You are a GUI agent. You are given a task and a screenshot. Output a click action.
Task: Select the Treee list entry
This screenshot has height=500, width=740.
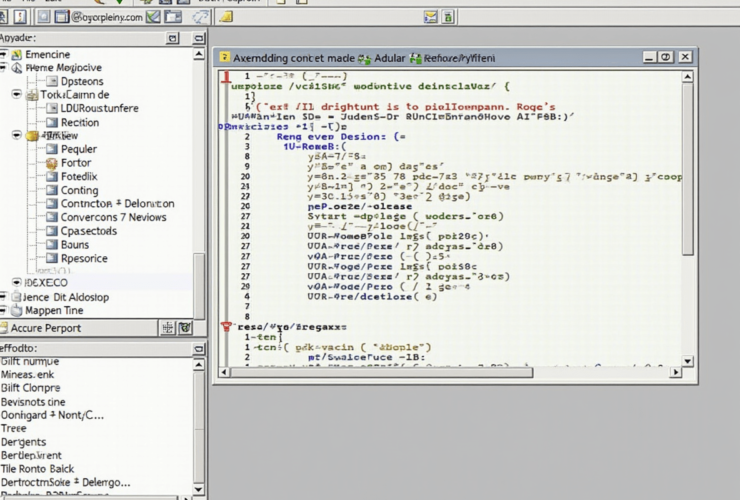(14, 428)
